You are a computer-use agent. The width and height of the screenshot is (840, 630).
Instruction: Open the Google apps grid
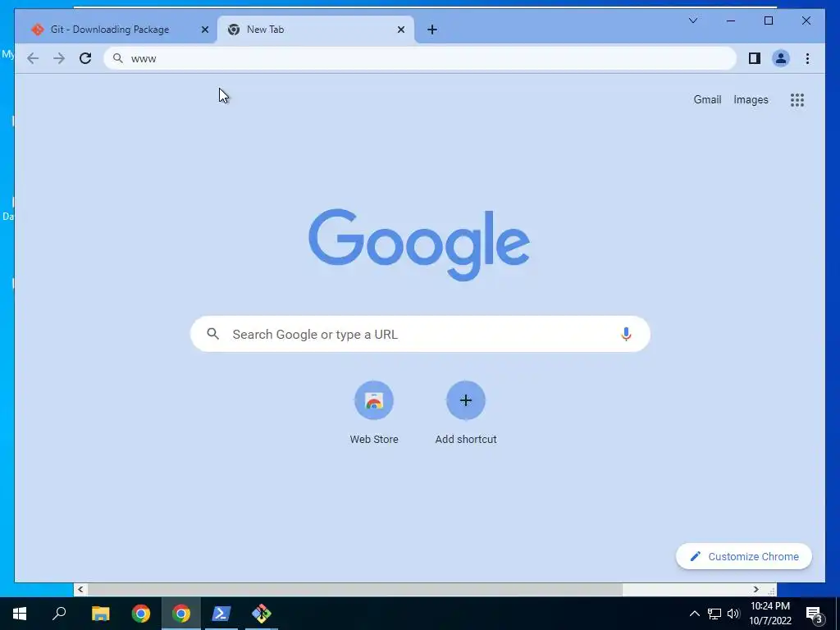point(797,99)
